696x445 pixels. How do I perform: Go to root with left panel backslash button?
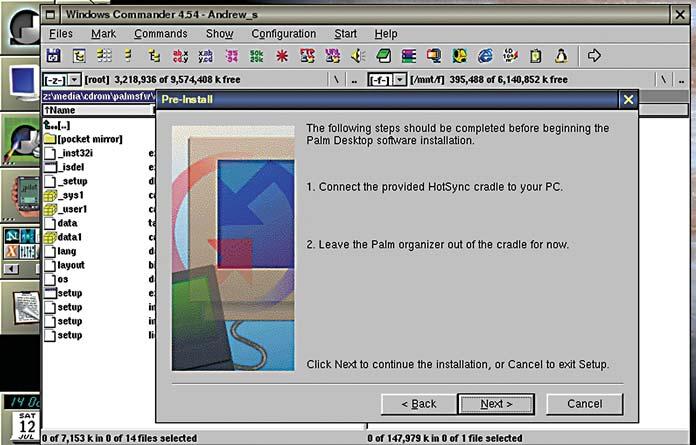[x=336, y=80]
